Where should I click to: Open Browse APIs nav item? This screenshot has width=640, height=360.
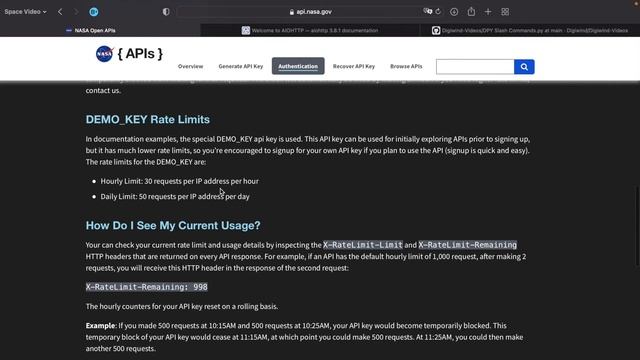(x=406, y=66)
